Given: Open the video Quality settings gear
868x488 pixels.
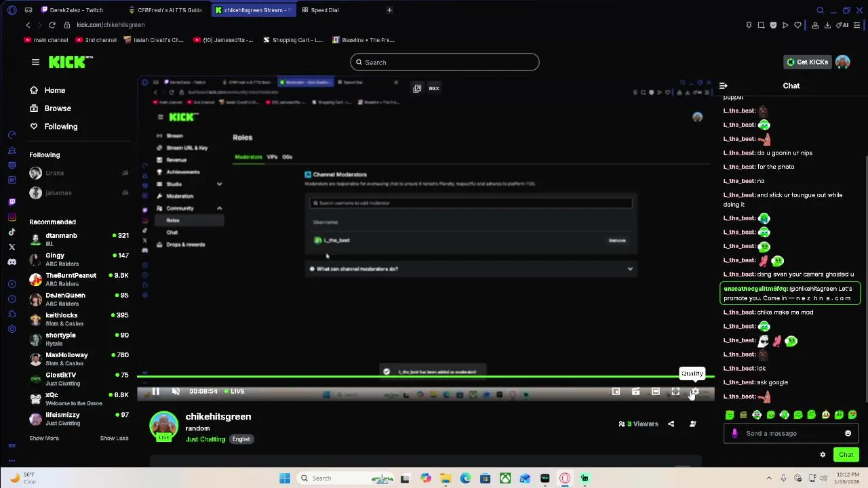Looking at the screenshot, I should tap(695, 391).
